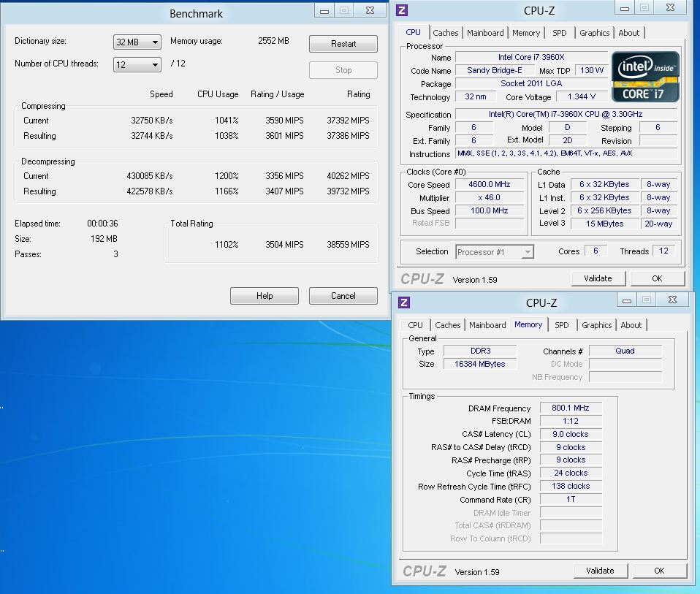This screenshot has width=700, height=594.
Task: Open the Processor #1 selection dropdown
Action: [495, 252]
